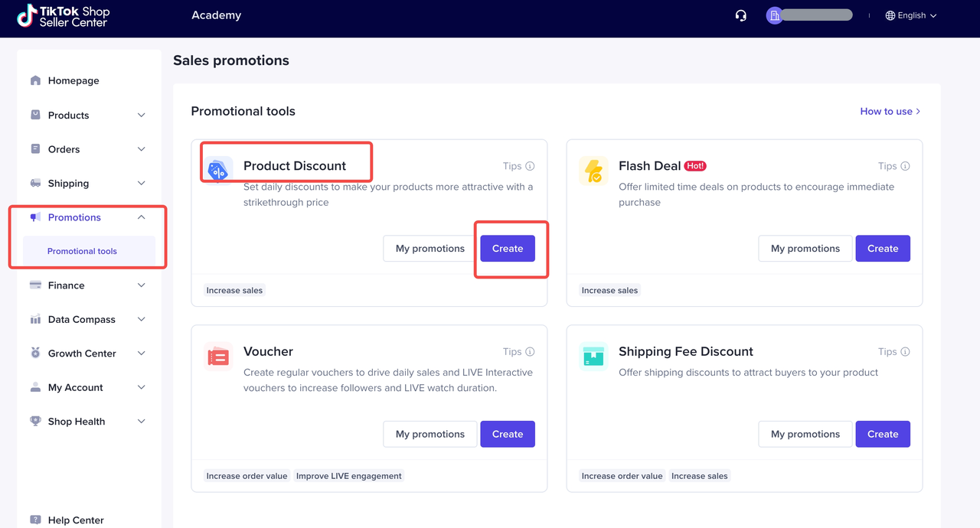
Task: Open Tips info for Product Discount
Action: pyautogui.click(x=518, y=166)
